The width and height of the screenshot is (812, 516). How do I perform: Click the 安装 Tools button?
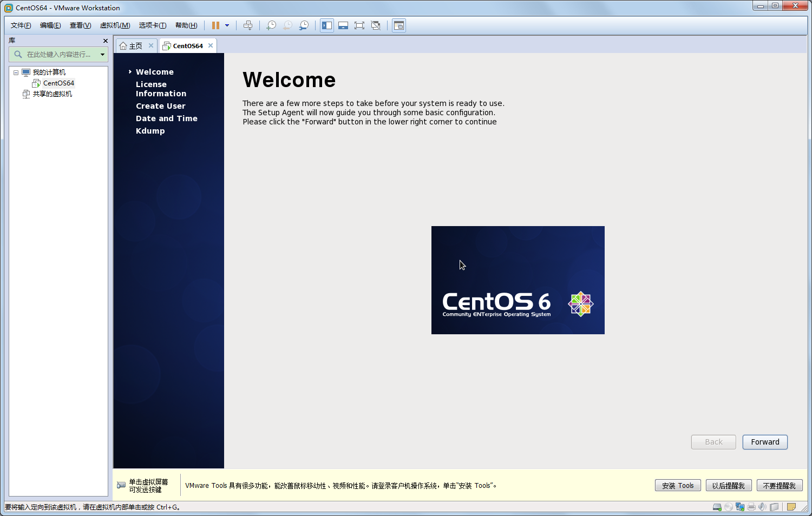(678, 486)
